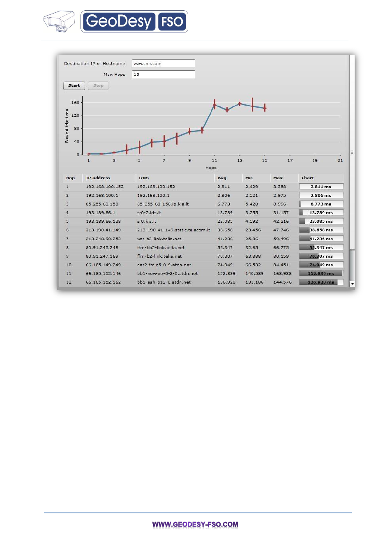Click the vertical scrollbar thumb grip
The width and height of the screenshot is (392, 554).
tap(352, 152)
